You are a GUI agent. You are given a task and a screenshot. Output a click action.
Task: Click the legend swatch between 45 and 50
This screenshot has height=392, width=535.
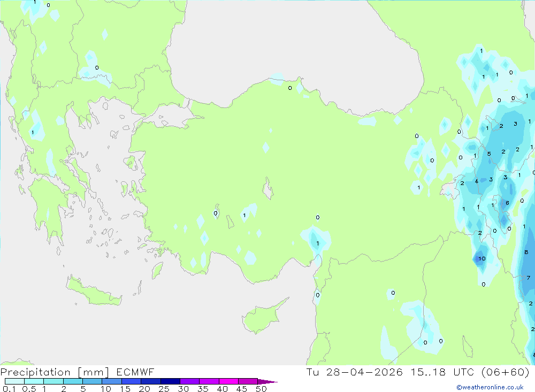point(248,381)
